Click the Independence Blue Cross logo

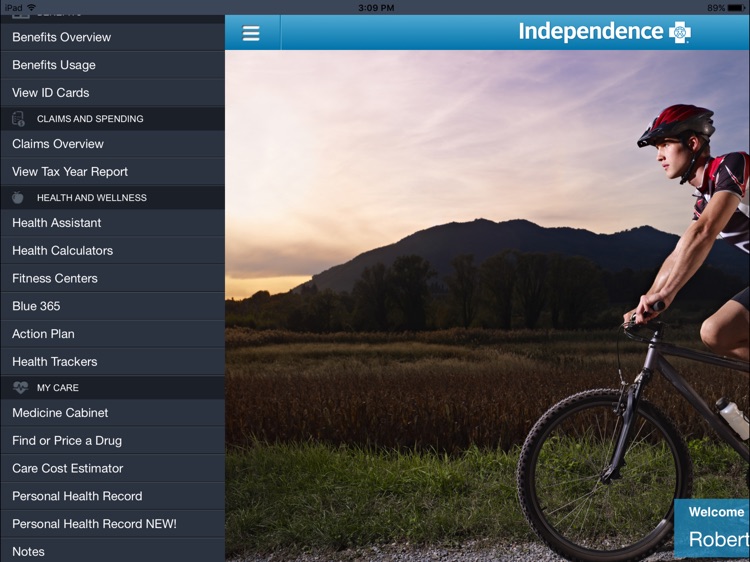point(605,32)
